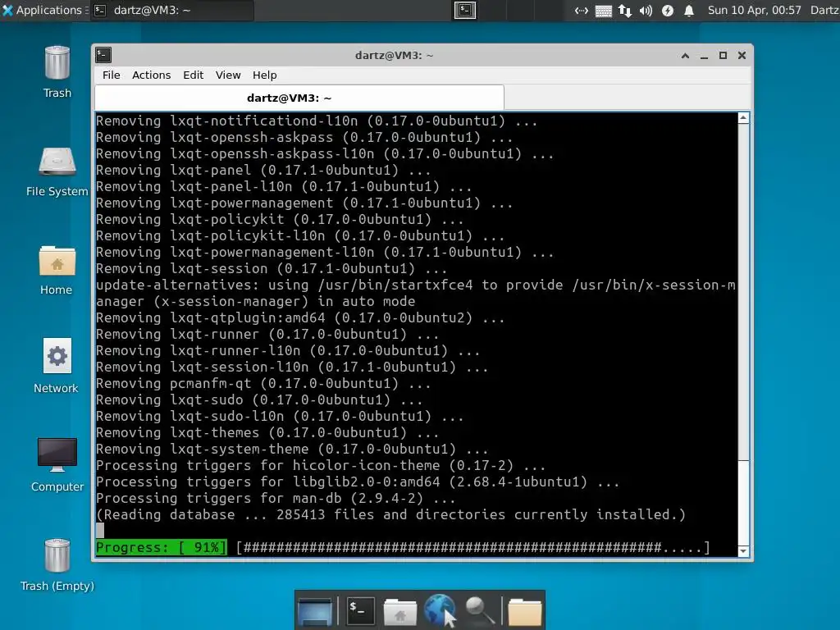Screen dimensions: 840x630
Task: Open the View menu
Action: coord(228,75)
